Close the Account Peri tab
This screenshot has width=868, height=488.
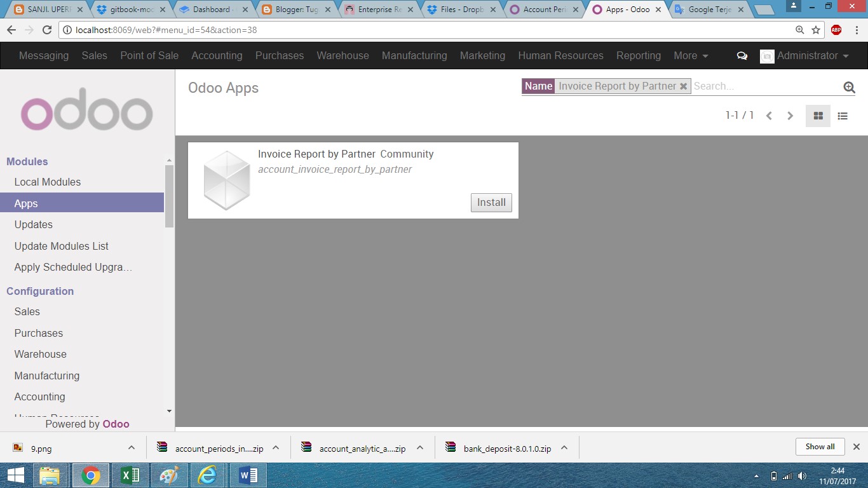(x=576, y=10)
